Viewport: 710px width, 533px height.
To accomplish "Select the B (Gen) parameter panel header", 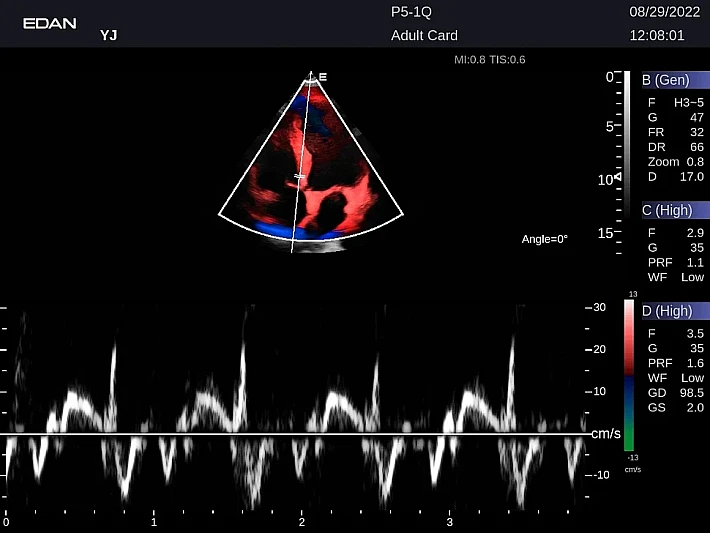I will pos(674,80).
